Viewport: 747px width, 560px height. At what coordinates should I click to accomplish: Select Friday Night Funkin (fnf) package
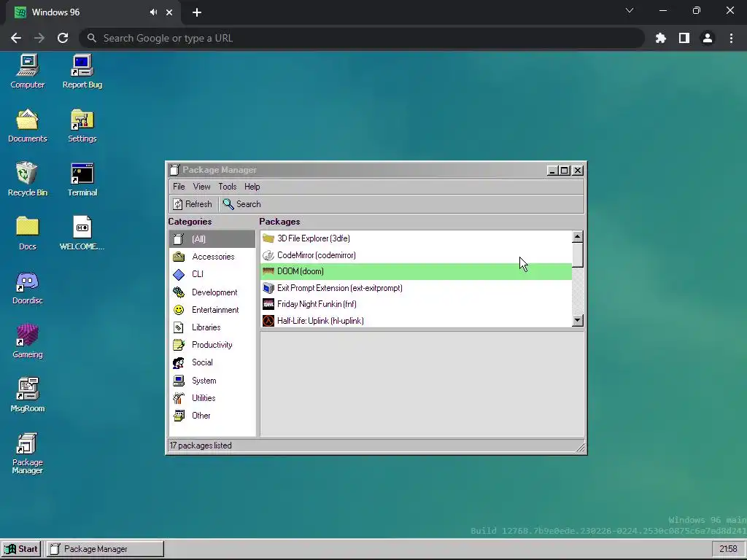pyautogui.click(x=416, y=304)
